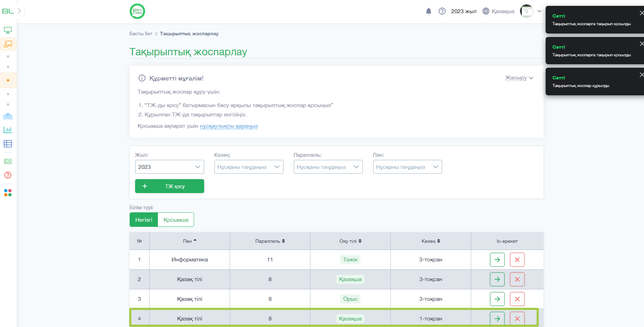Open the bar chart statistics icon
Image resolution: width=644 pixels, height=327 pixels.
[x=8, y=130]
